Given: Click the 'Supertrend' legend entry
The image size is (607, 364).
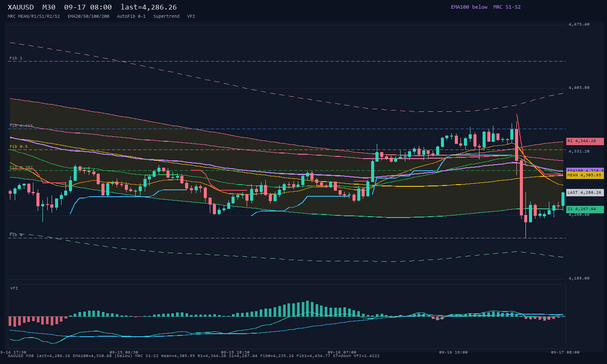Looking at the screenshot, I should (x=166, y=16).
